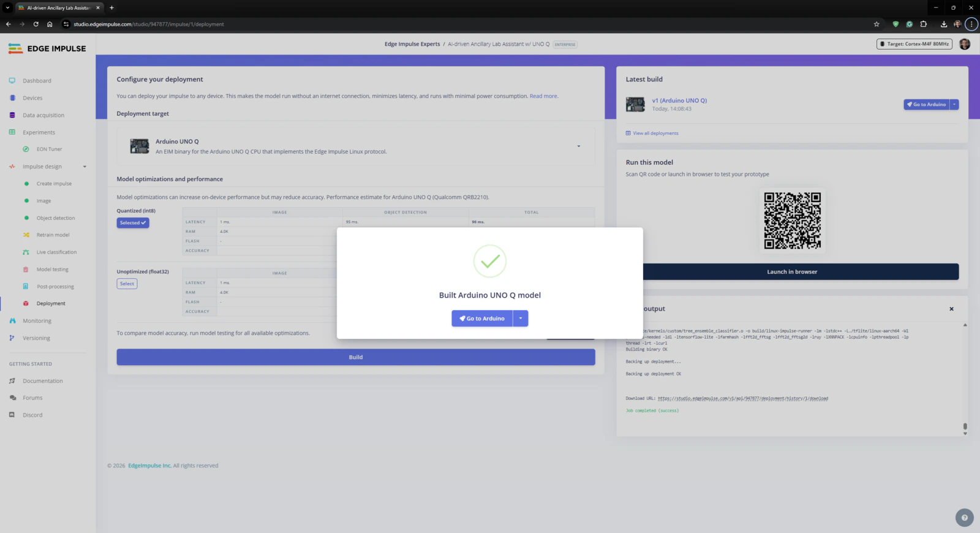Click the 'Today, 14:08:43' build timestamp

tap(672, 109)
